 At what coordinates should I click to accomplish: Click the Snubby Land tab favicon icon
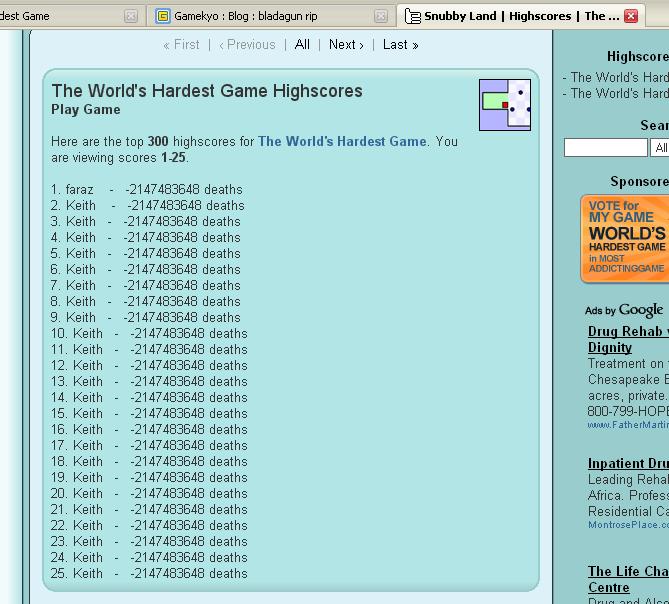pyautogui.click(x=413, y=16)
